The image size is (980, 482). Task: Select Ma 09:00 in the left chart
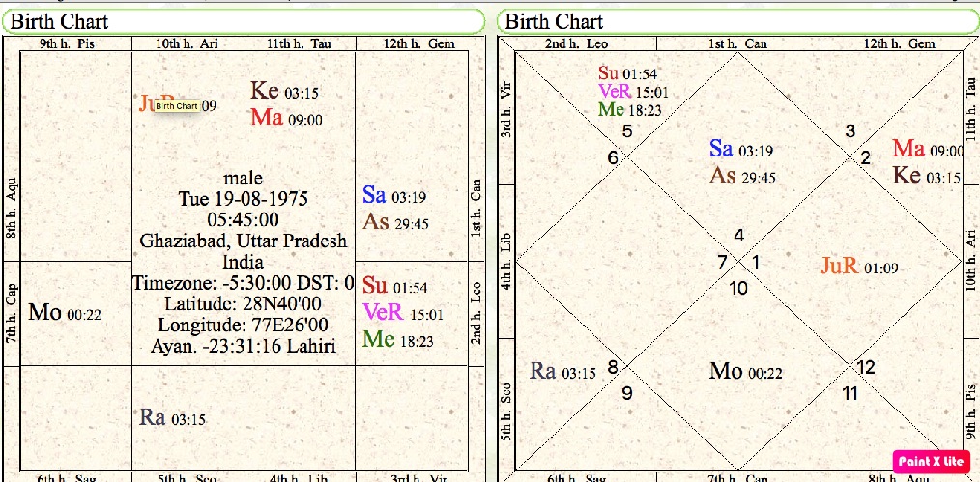pos(286,119)
